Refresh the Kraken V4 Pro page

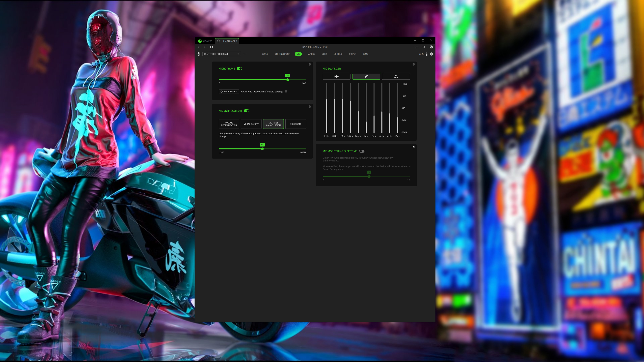click(211, 47)
